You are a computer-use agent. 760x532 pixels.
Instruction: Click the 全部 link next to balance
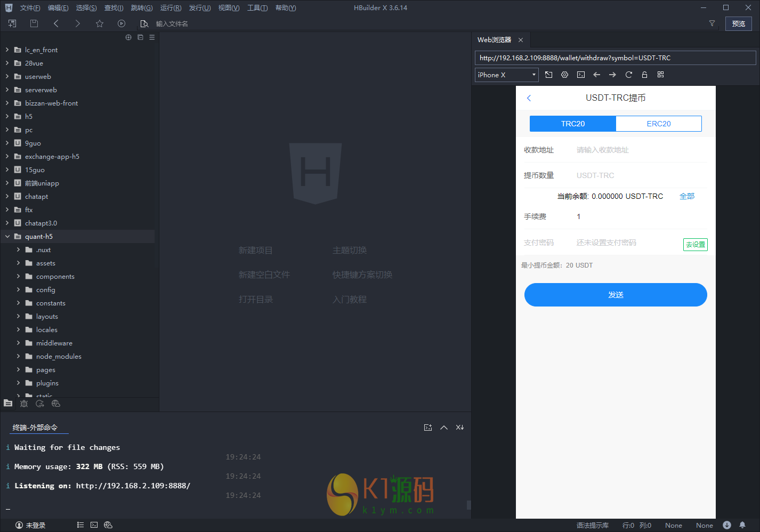[x=686, y=196]
